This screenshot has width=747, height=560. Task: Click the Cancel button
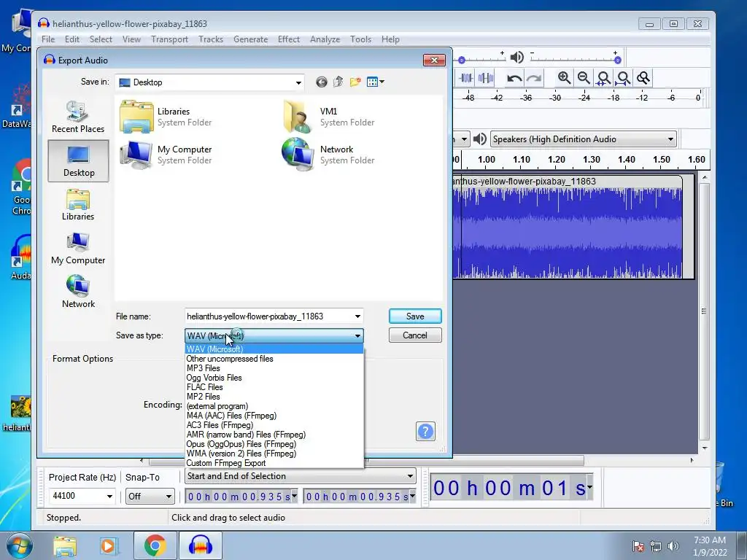(x=415, y=335)
